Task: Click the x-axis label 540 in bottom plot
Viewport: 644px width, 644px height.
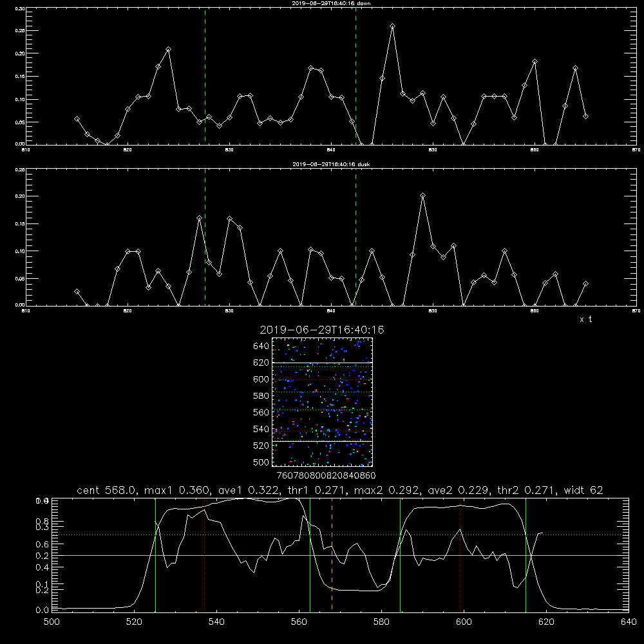Action: pos(216,622)
